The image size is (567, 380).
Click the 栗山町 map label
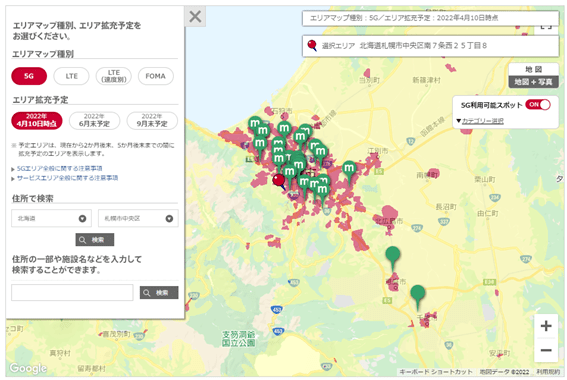pos(485,179)
